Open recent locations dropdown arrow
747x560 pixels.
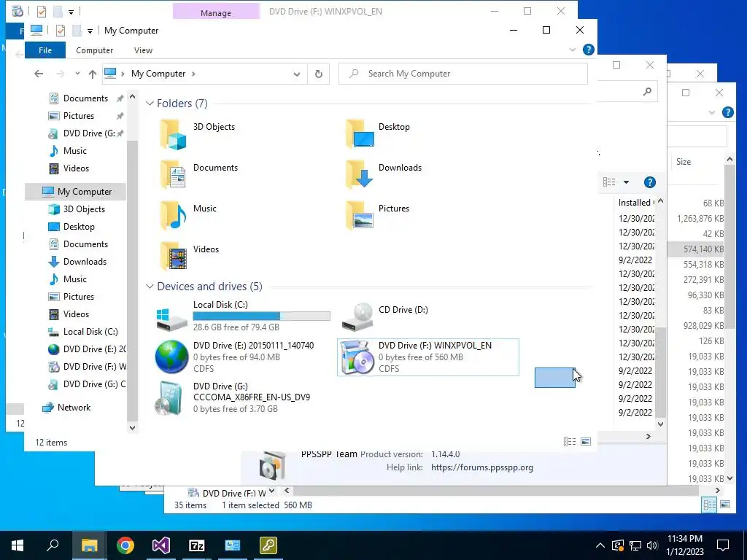coord(77,74)
